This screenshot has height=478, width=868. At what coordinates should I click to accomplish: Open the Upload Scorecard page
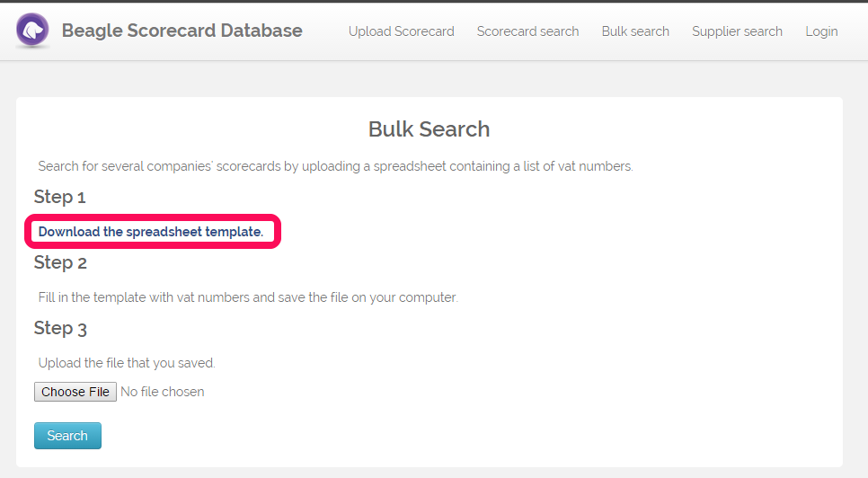pos(402,31)
